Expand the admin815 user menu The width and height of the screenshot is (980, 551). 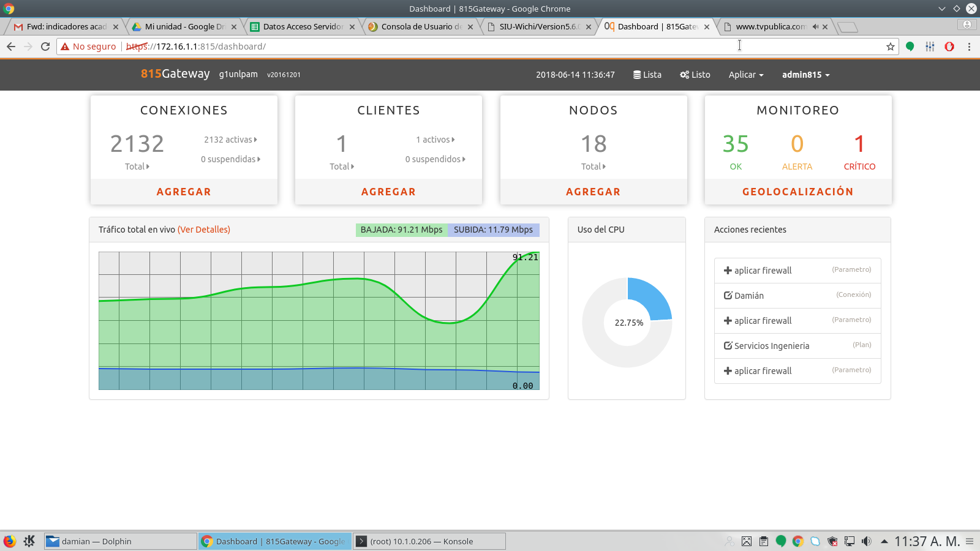[805, 75]
